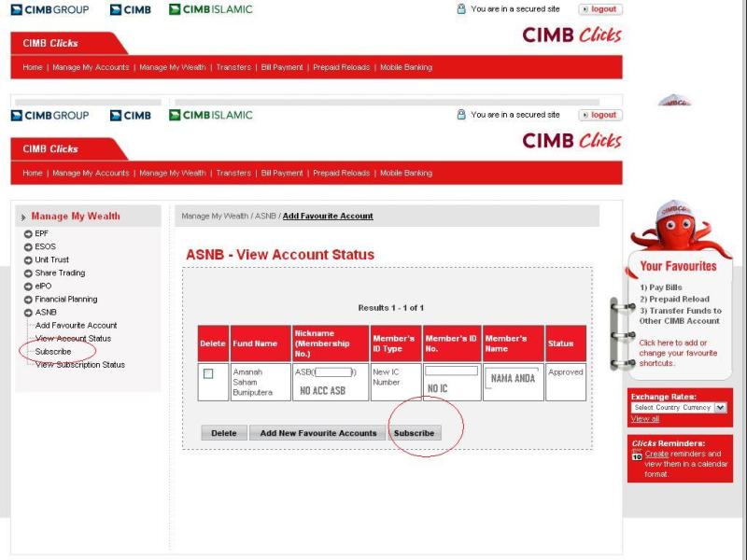Viewport: 747px width, 560px height.
Task: Open Bill Payment in top navigation bar
Action: click(282, 67)
